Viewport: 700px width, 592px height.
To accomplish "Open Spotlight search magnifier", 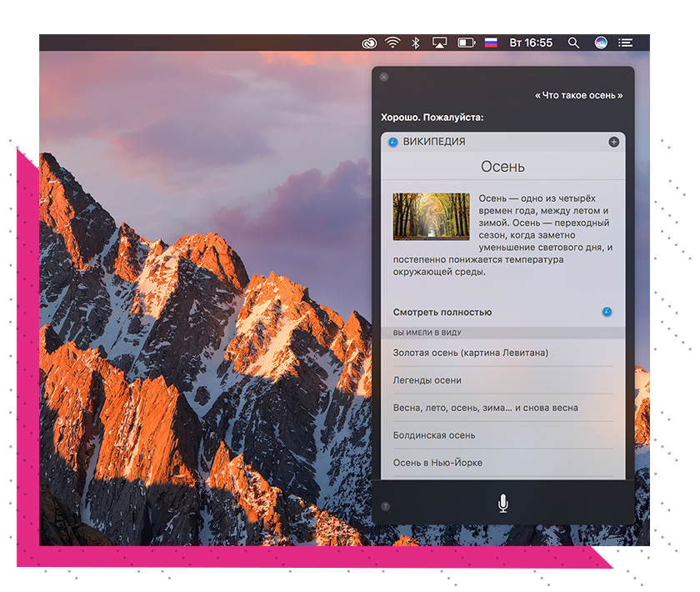I will pyautogui.click(x=573, y=43).
